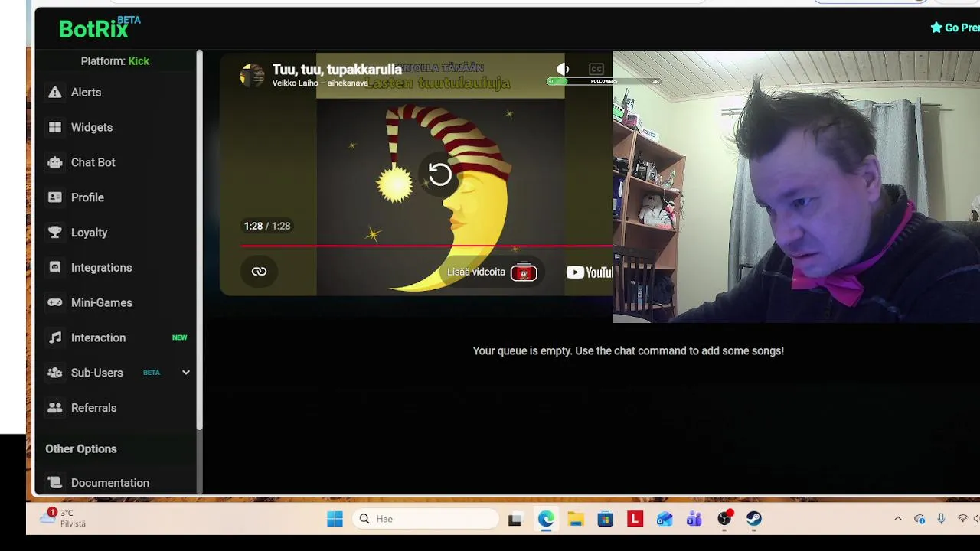Click the 'Platform: Kick' label
Image resolution: width=980 pixels, height=551 pixels.
pyautogui.click(x=115, y=61)
